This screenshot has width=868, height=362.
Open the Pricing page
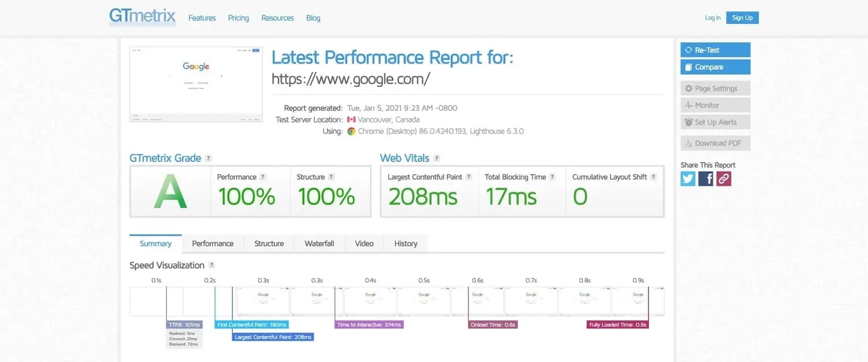[238, 18]
